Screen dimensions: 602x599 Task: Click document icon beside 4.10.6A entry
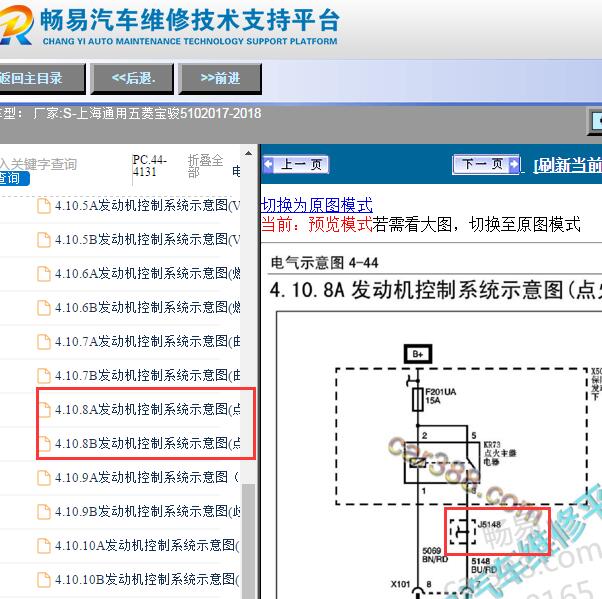[44, 274]
